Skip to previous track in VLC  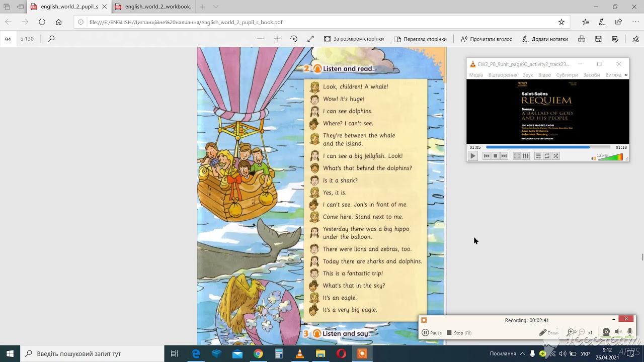click(487, 156)
